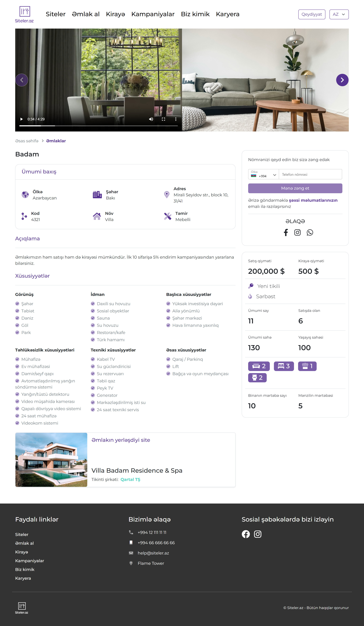Open the Kampaniyalar menu item
The width and height of the screenshot is (364, 626).
(x=153, y=14)
